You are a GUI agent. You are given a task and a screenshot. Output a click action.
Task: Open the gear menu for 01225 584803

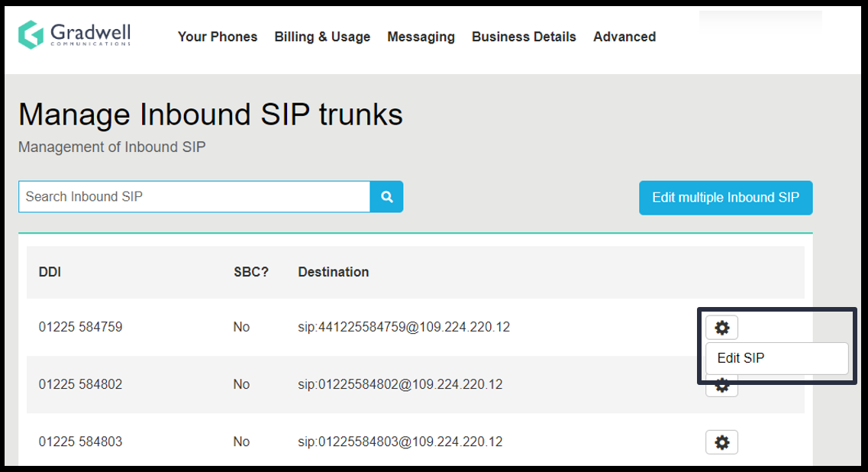[721, 441]
